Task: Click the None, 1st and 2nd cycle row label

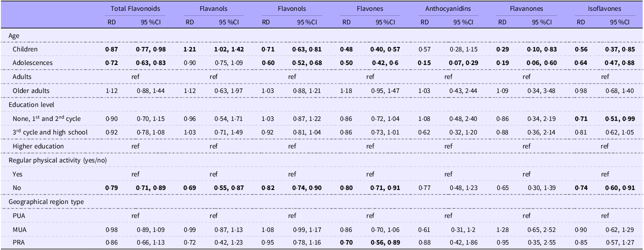Action: click(x=47, y=118)
